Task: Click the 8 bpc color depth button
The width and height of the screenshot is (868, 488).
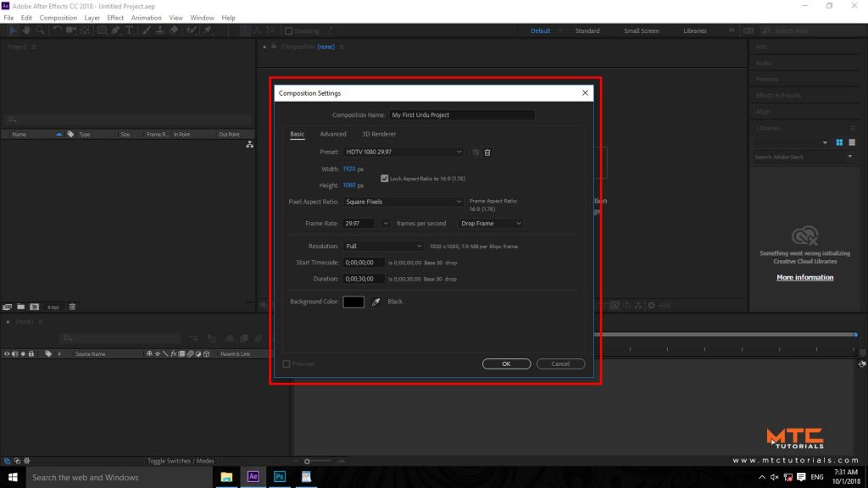Action: 53,307
